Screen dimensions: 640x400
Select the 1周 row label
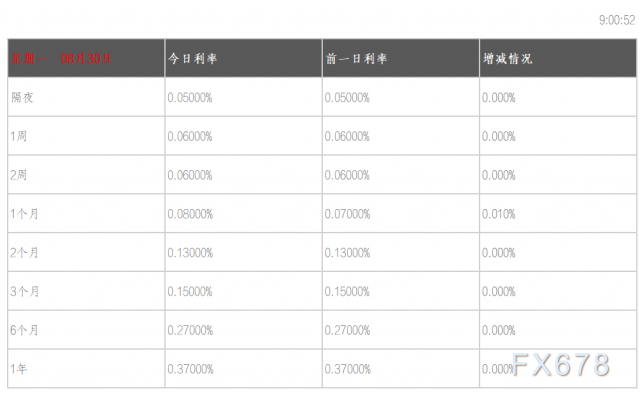pos(19,136)
